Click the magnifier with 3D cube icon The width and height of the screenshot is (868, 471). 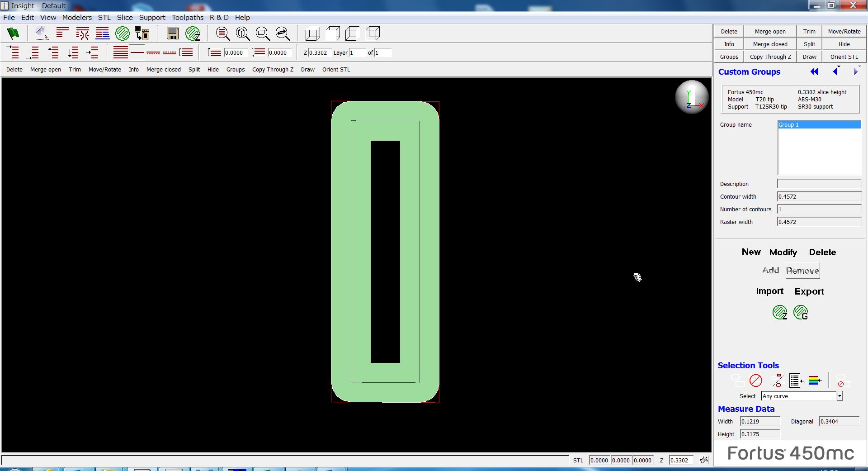[x=243, y=33]
